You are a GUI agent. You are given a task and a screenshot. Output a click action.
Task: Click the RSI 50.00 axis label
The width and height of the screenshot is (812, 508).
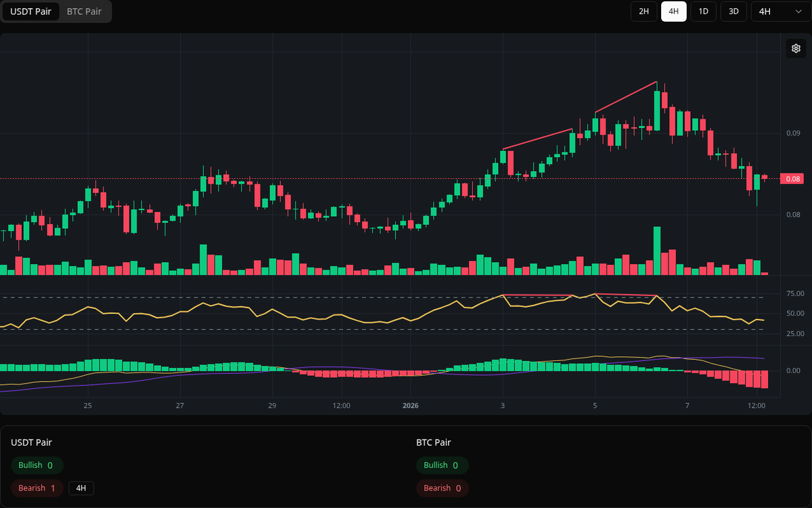[795, 314]
